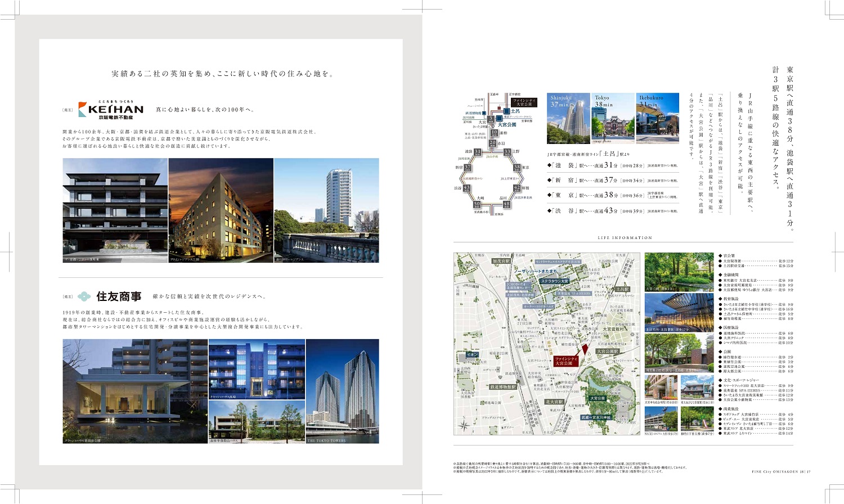Click the 33 minute Ueno node on route diagram

[507, 152]
